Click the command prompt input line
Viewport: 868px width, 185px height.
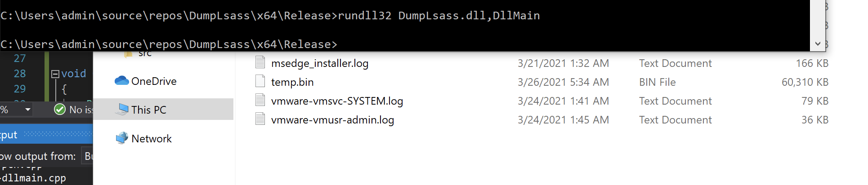pos(405,44)
